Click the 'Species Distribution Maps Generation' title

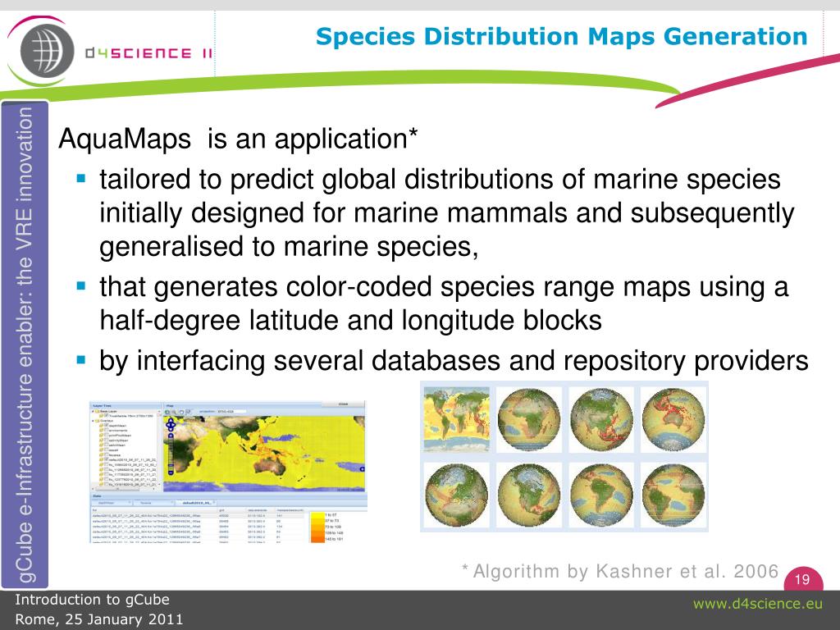(x=561, y=36)
